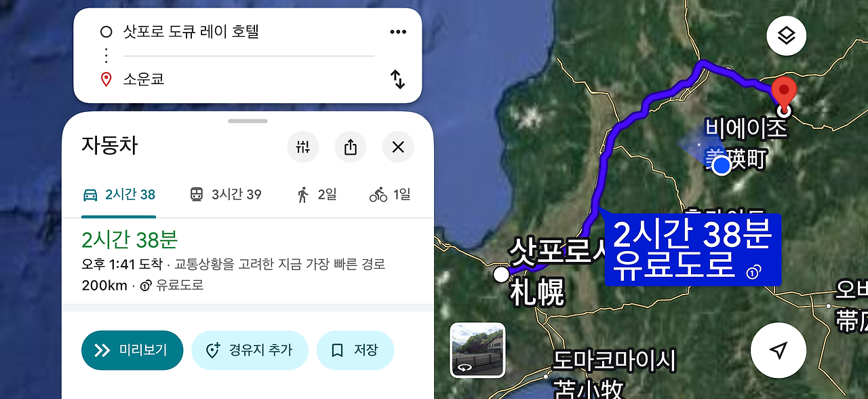Open the Street View thumbnail
Viewport: 868px width, 399px height.
(x=477, y=350)
